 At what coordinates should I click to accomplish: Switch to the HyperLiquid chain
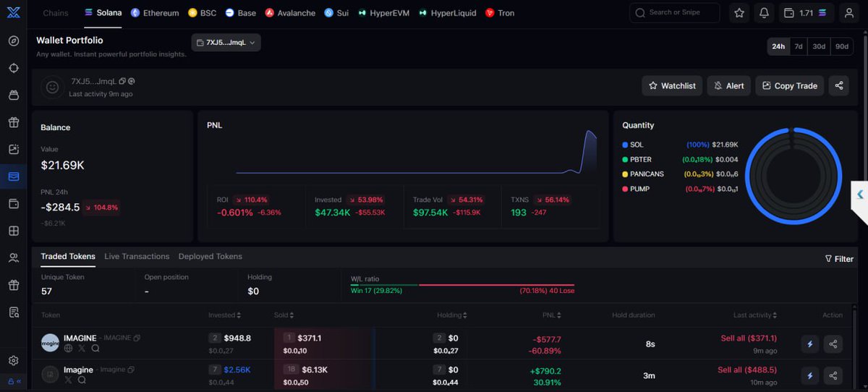(x=448, y=13)
